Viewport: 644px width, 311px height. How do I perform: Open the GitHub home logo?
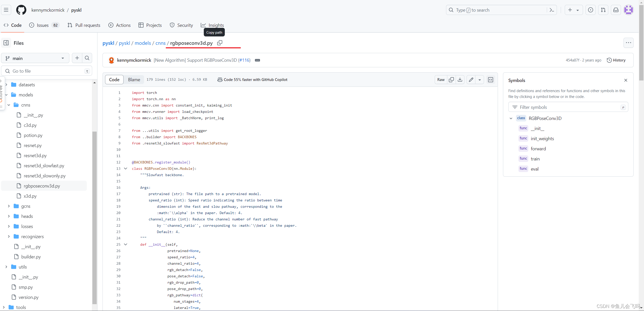coord(21,10)
